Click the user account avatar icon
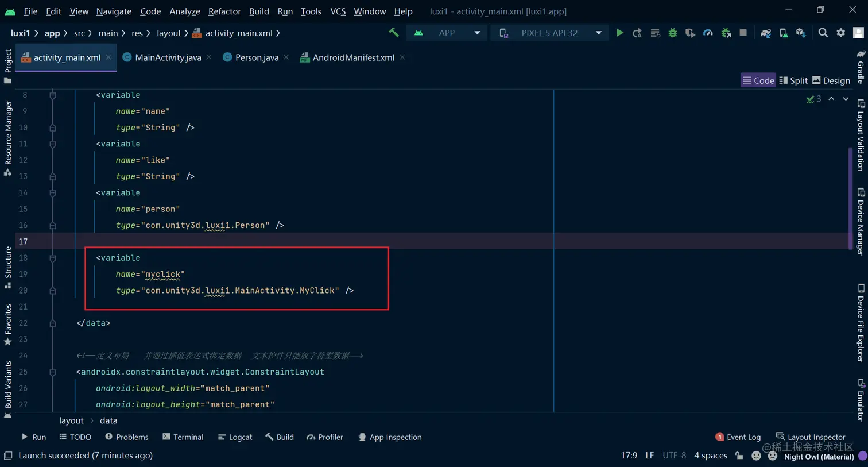The width and height of the screenshot is (868, 467). point(859,33)
